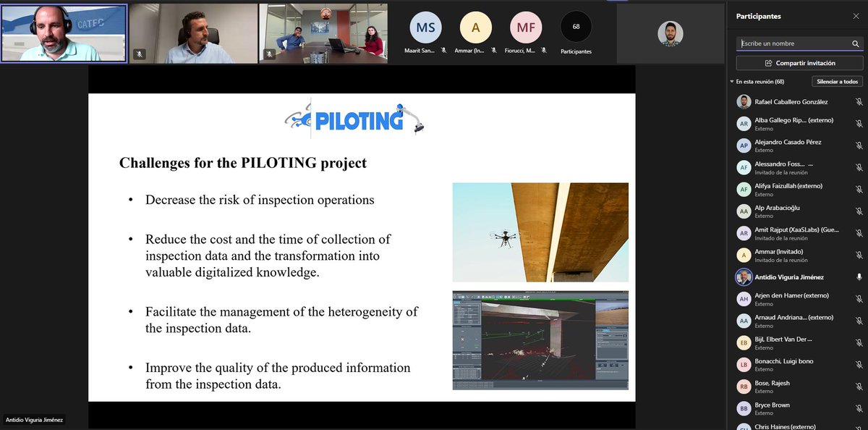868x430 pixels.
Task: Select Amit Rajput (XaaSLabs) participant
Action: (x=799, y=233)
